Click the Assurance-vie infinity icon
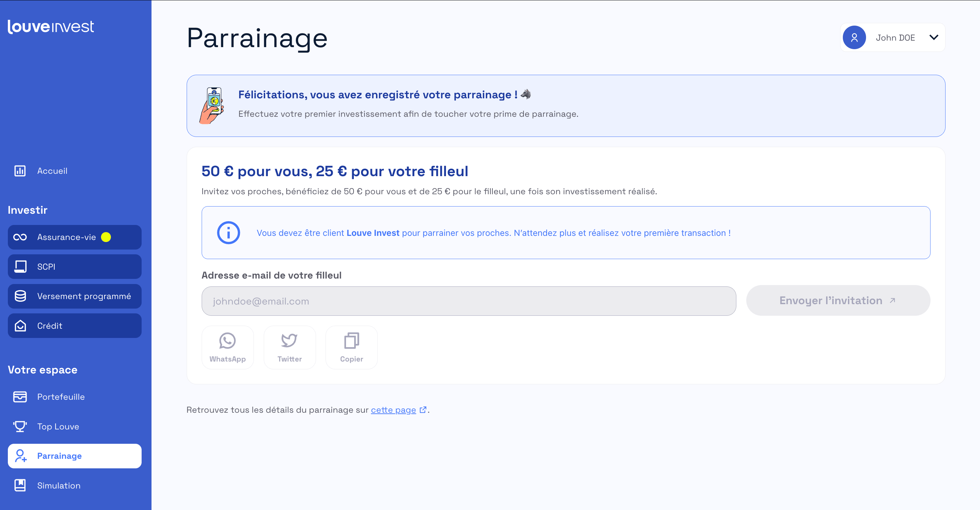The width and height of the screenshot is (980, 510). [20, 237]
